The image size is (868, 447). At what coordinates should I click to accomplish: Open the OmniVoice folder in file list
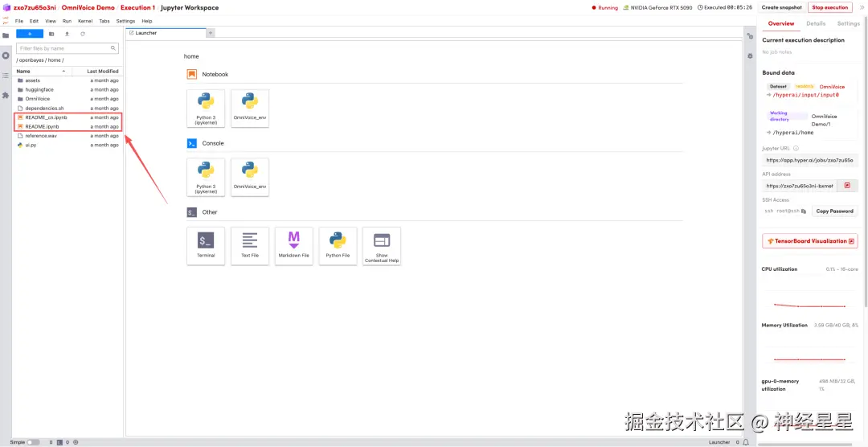tap(68, 99)
